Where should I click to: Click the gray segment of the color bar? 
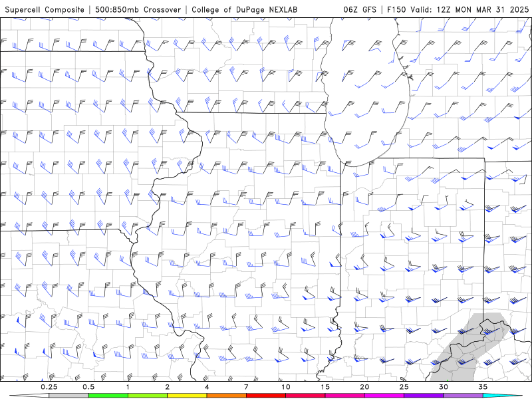69,396
